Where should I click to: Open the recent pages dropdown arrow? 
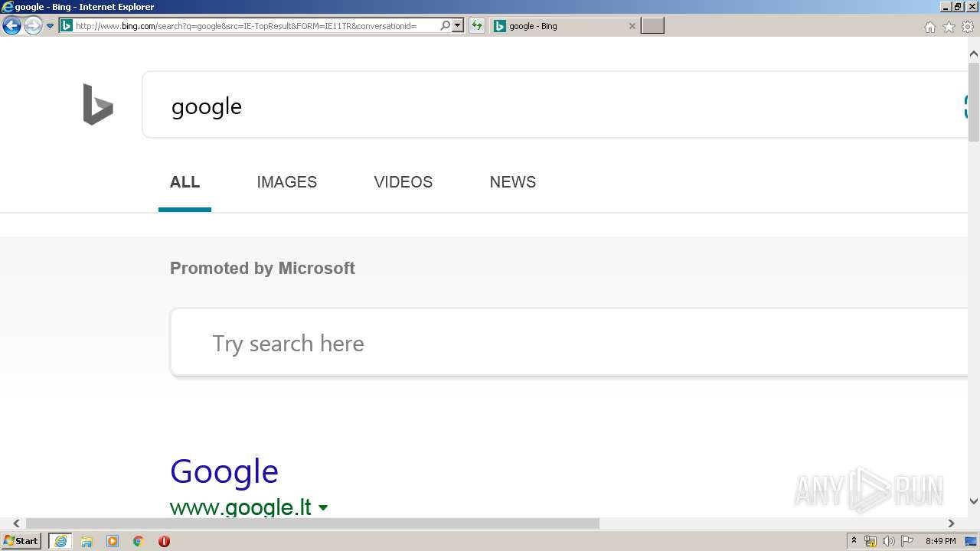pos(50,26)
